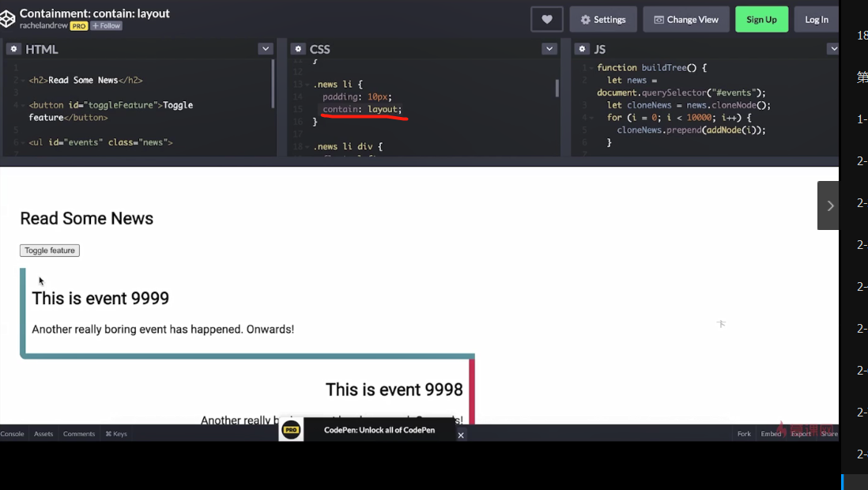Open rachelandrew's profile link
This screenshot has height=490, width=868.
[43, 25]
